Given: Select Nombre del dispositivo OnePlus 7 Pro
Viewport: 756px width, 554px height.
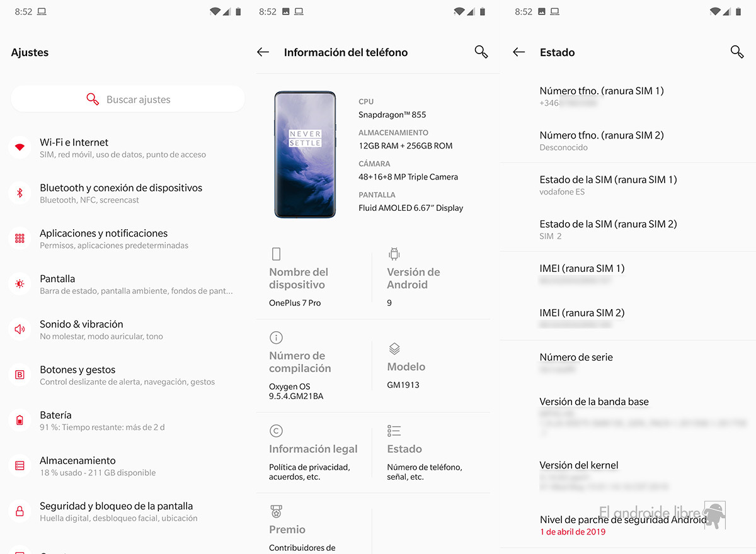Looking at the screenshot, I should pyautogui.click(x=313, y=278).
